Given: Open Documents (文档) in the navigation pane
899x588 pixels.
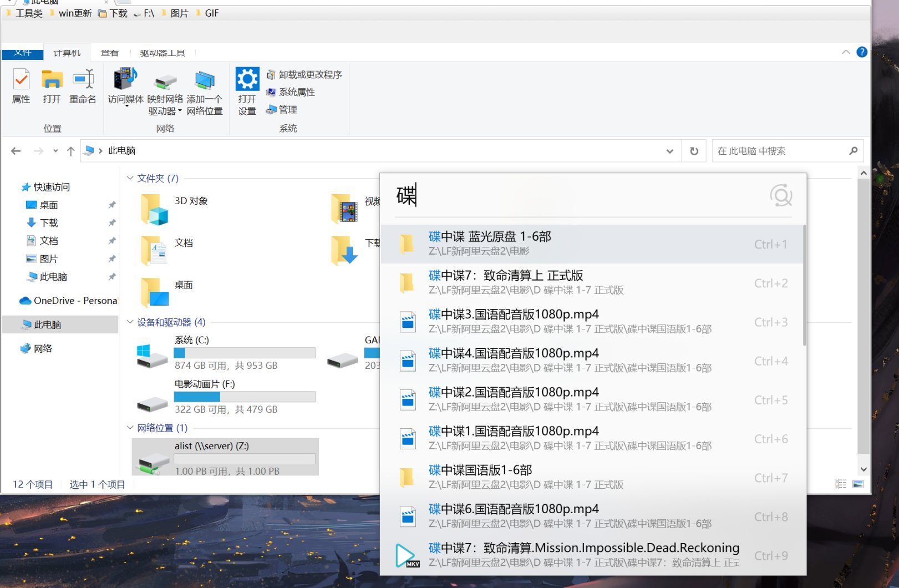Looking at the screenshot, I should pos(43,241).
